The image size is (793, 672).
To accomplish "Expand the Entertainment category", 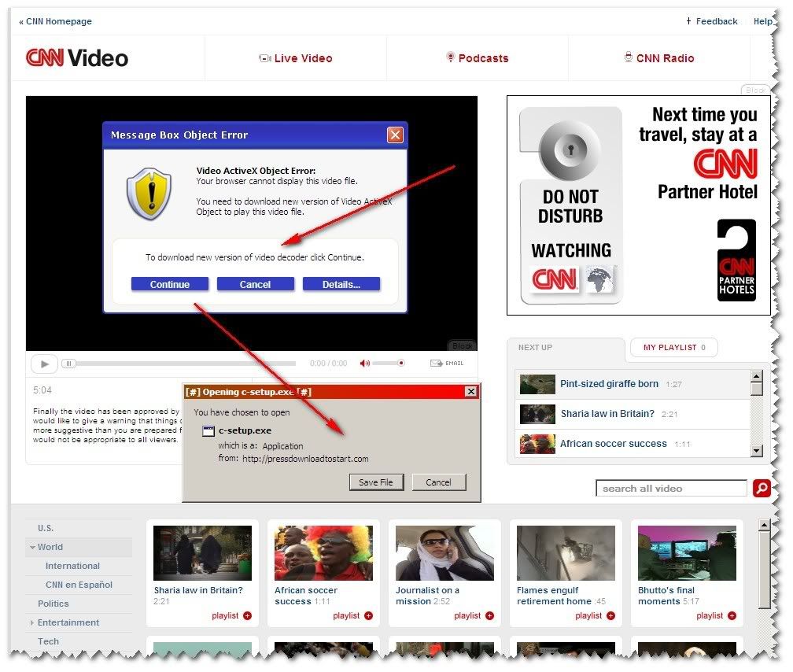I will [33, 622].
